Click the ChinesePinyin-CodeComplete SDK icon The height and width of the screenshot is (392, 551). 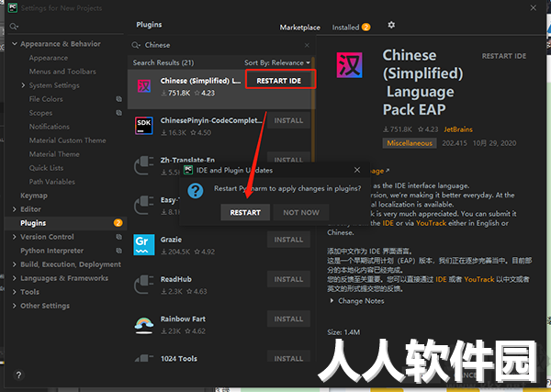tap(144, 126)
